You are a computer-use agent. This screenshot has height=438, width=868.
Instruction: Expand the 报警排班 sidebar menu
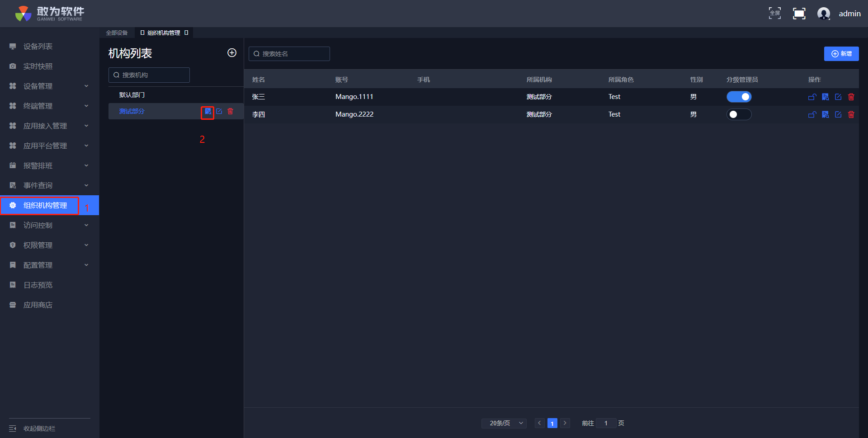coord(50,165)
